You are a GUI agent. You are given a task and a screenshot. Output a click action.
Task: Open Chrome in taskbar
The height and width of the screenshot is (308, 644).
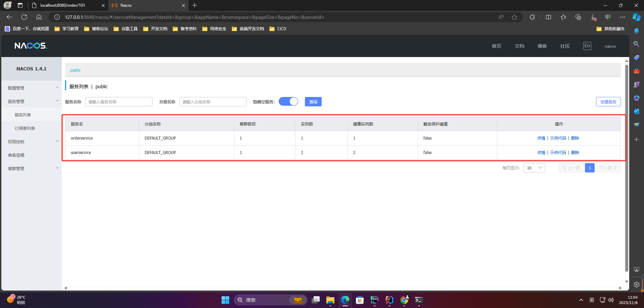[404, 300]
